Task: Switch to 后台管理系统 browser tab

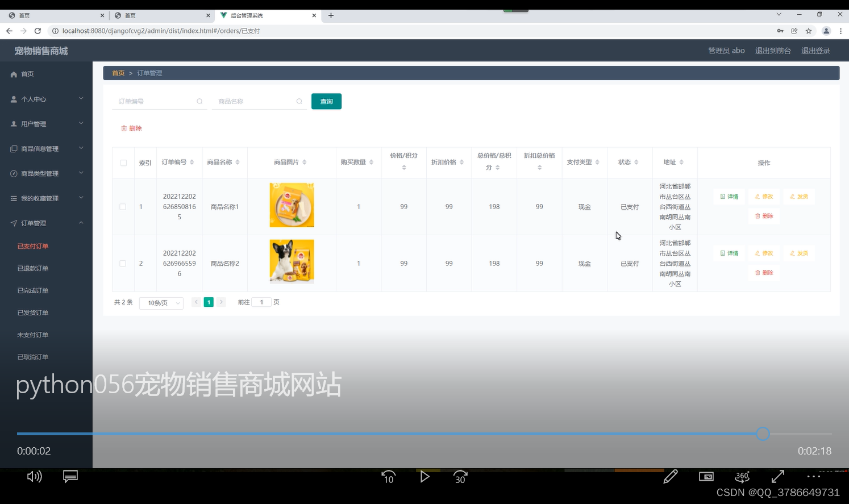Action: [x=268, y=16]
